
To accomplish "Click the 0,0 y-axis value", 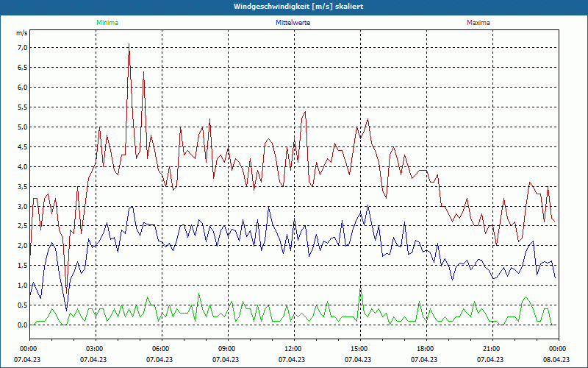I will (22, 325).
